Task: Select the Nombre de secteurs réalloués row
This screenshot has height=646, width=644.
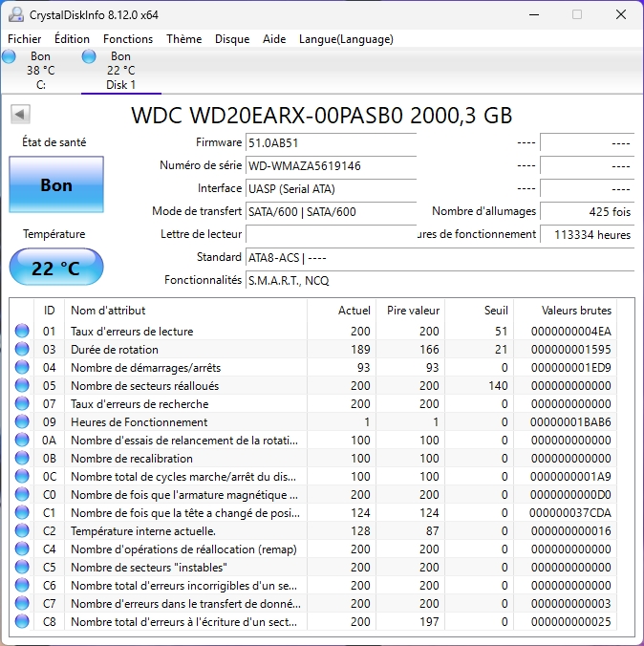Action: pos(315,385)
